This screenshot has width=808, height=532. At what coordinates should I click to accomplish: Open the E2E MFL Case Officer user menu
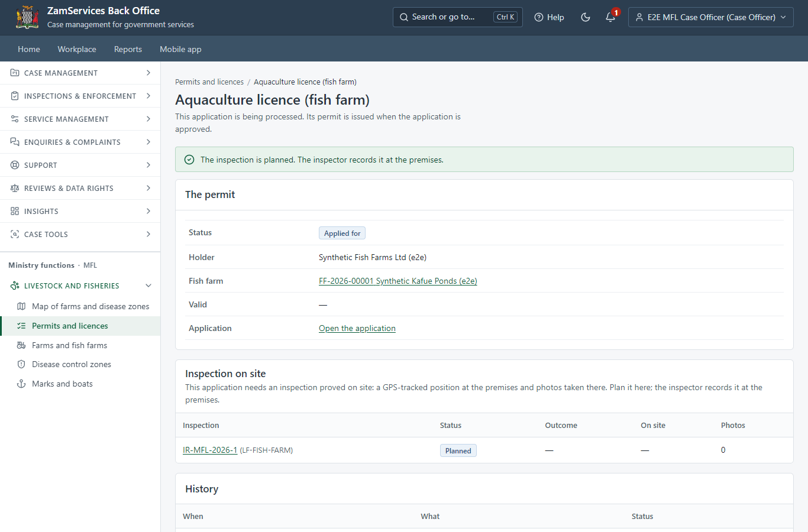coord(711,17)
